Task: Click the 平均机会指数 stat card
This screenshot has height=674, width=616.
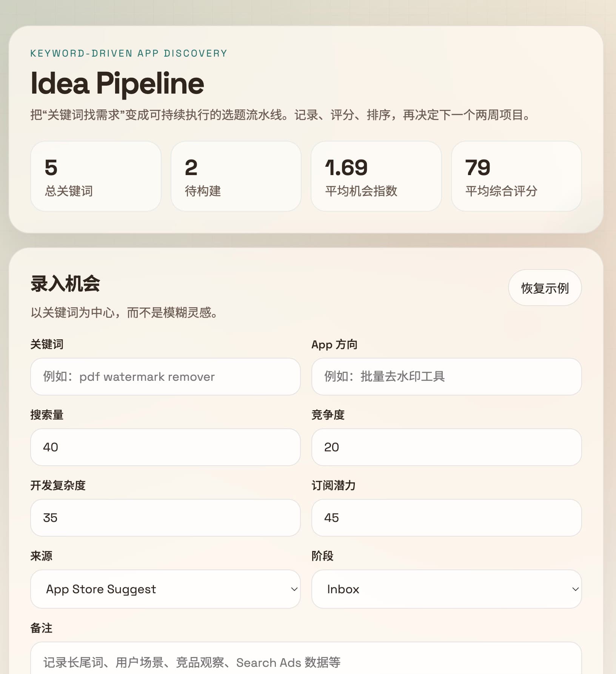Action: (376, 176)
